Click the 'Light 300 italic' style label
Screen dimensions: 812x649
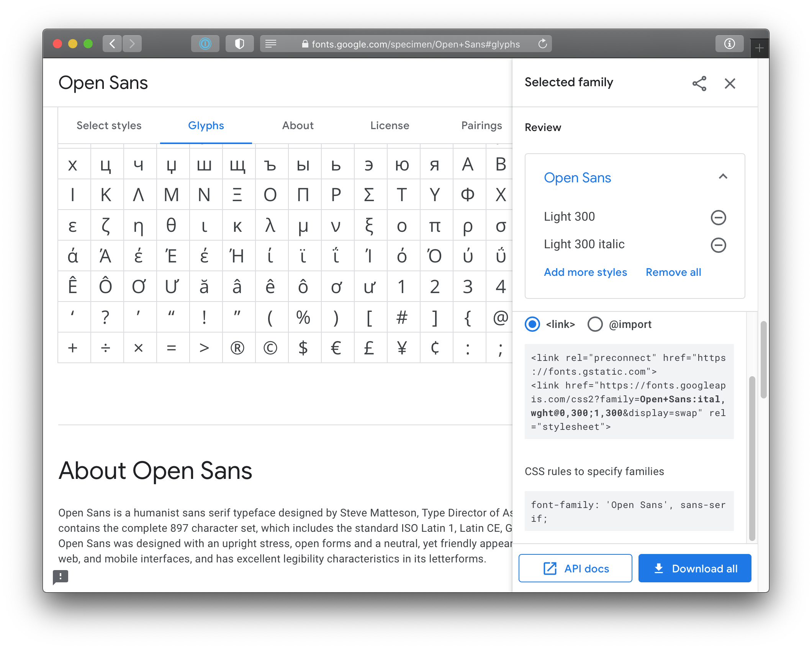pos(584,244)
